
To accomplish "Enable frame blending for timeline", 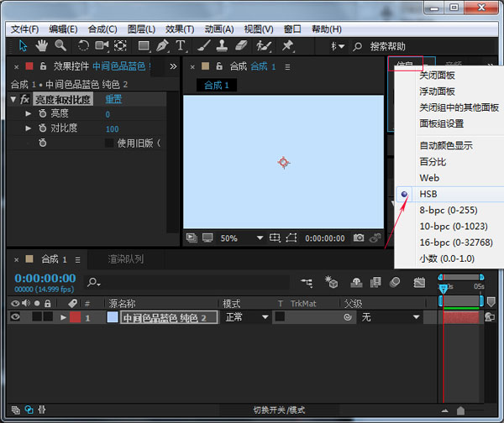I will coord(375,282).
